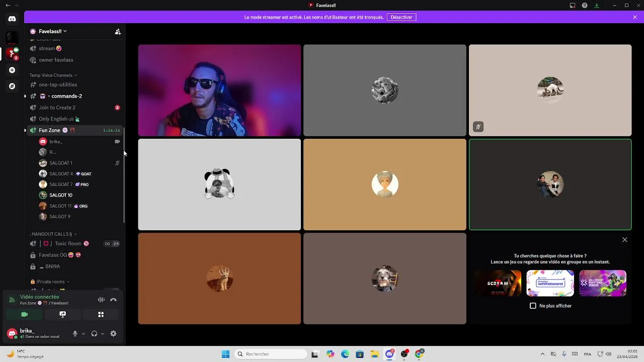Collapse the HANGOUT CALLS category
The height and width of the screenshot is (362, 644).
(x=54, y=234)
